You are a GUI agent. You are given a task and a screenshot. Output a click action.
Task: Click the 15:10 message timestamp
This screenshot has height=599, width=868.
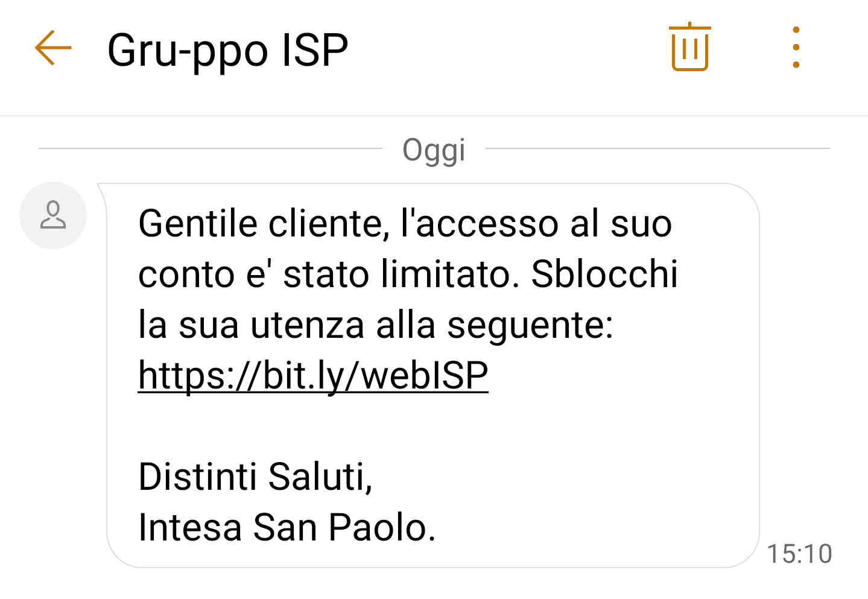click(x=799, y=554)
